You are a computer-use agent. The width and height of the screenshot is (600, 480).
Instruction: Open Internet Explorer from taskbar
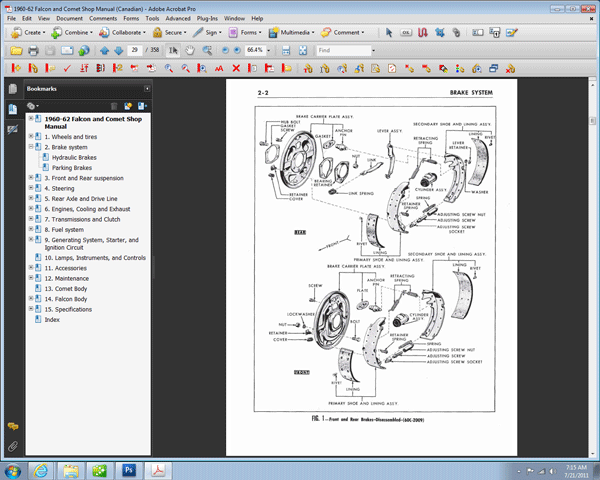pos(40,470)
